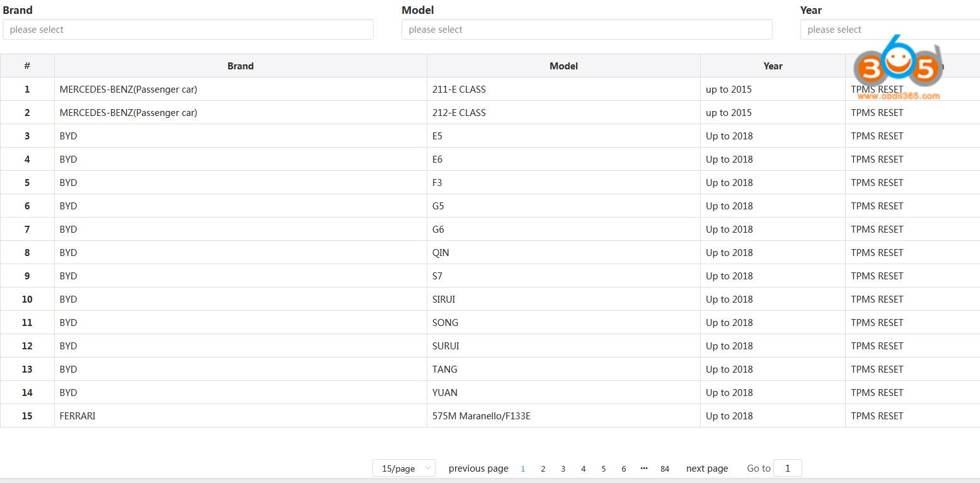Focus the Go to page input
The width and height of the screenshot is (980, 483).
pos(787,468)
